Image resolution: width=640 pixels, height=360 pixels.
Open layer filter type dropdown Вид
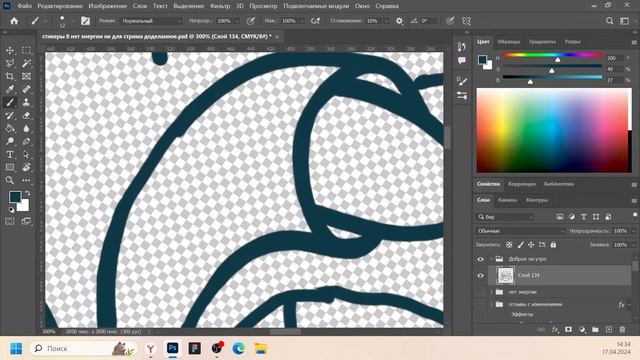(x=505, y=217)
